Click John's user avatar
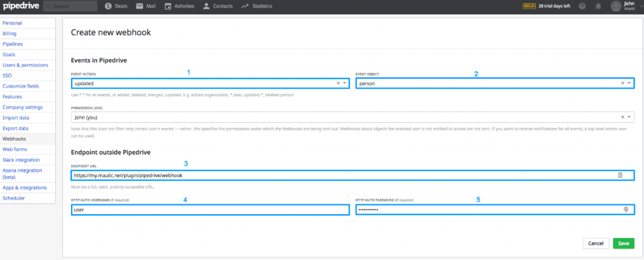Screen dimensions: 644x260 coord(615,6)
